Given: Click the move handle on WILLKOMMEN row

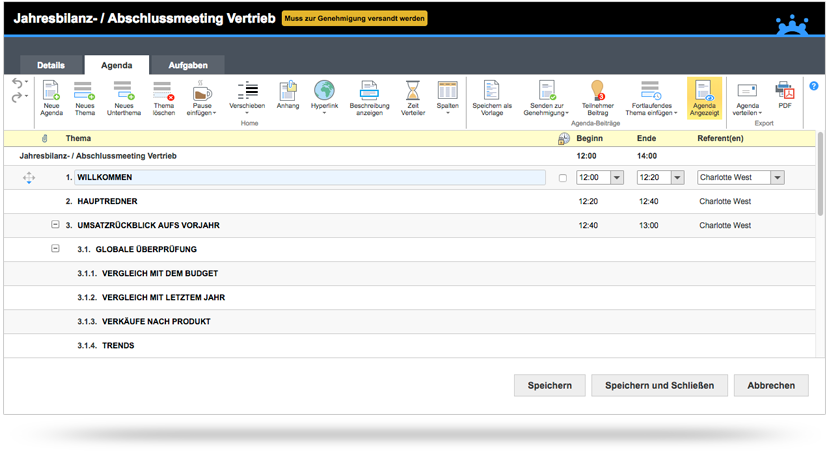Looking at the screenshot, I should click(29, 178).
